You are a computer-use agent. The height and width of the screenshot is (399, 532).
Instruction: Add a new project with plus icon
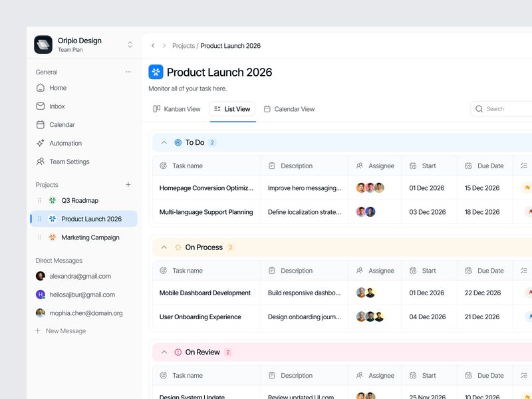coord(128,185)
